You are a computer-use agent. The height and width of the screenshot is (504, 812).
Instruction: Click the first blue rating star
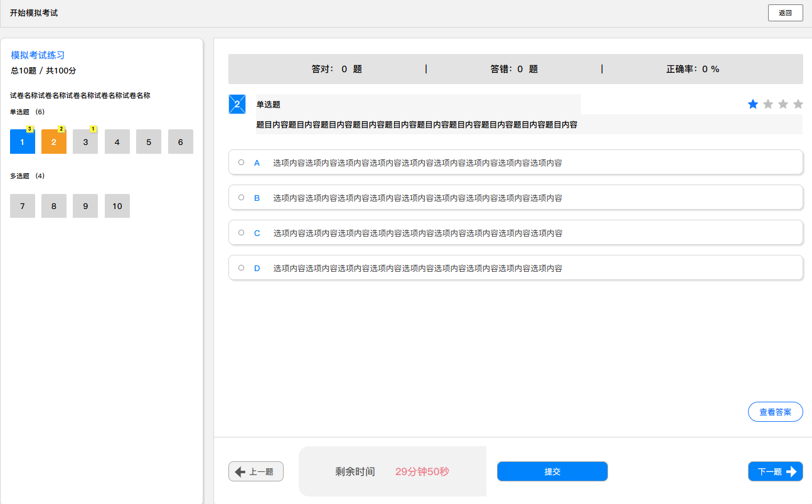[753, 104]
